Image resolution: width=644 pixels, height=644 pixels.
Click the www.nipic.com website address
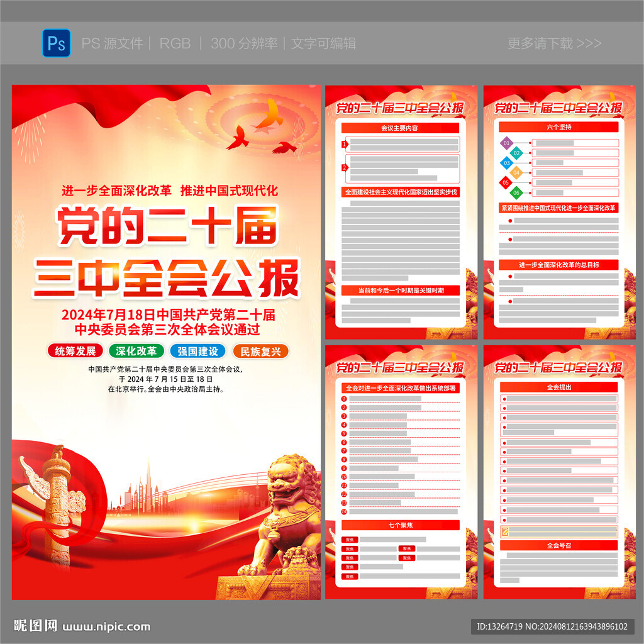click(x=107, y=627)
